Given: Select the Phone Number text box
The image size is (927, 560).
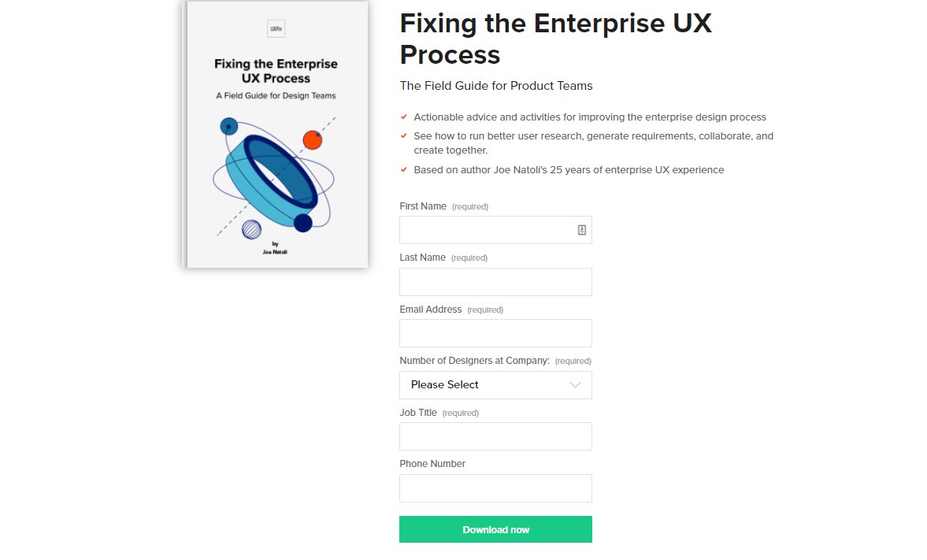Looking at the screenshot, I should (x=495, y=488).
